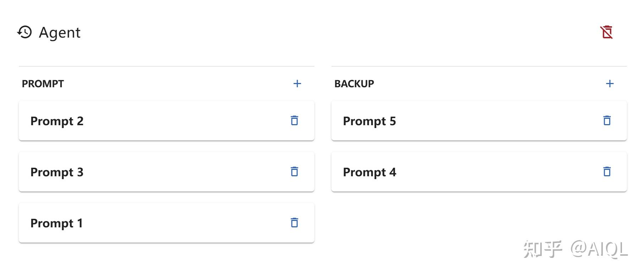
Task: Click the BACKUP column header
Action: (x=354, y=84)
